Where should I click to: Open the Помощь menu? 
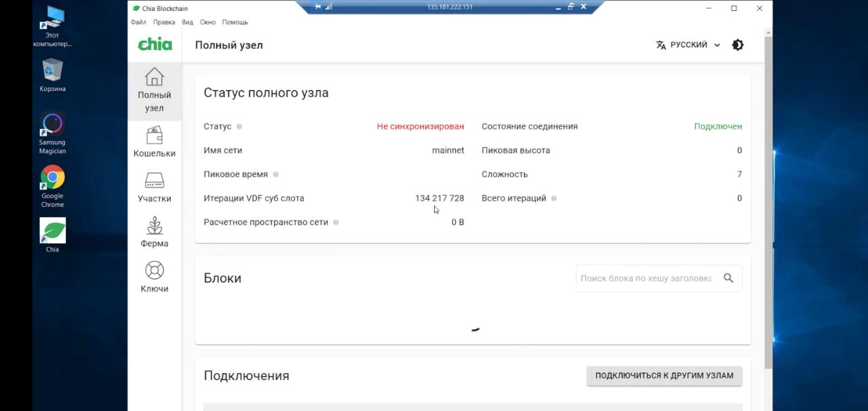pyautogui.click(x=235, y=22)
